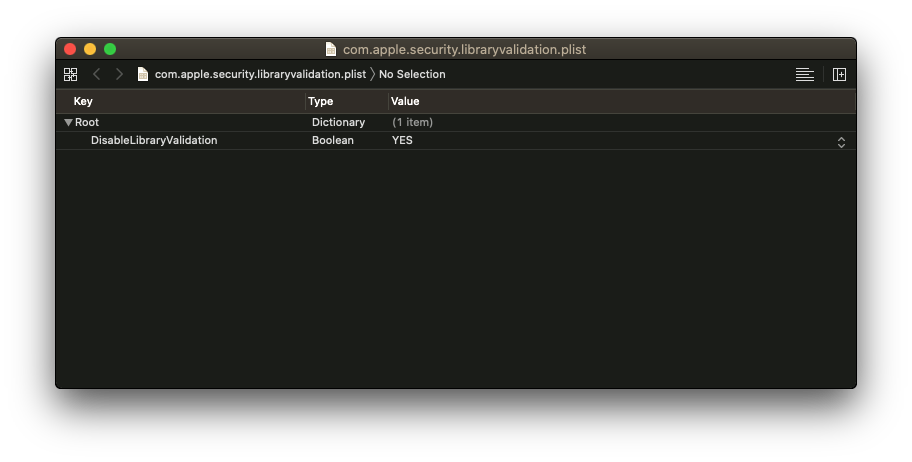Open the related items grid menu

tap(70, 74)
